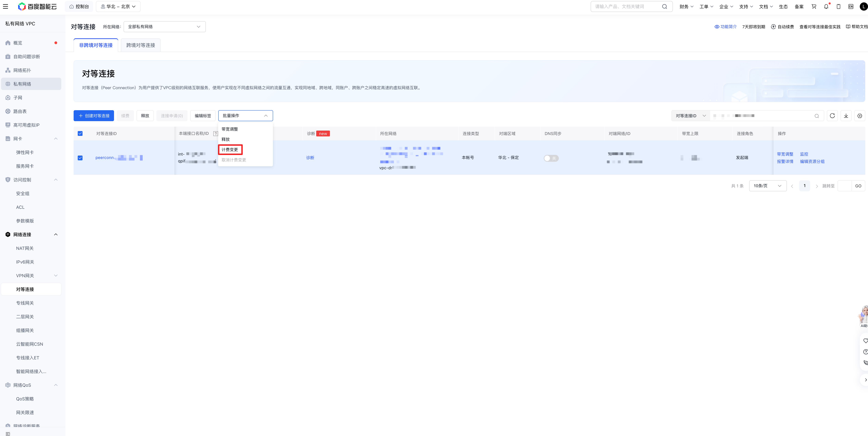Focus the product search input field
The width and height of the screenshot is (868, 436).
[x=627, y=6]
